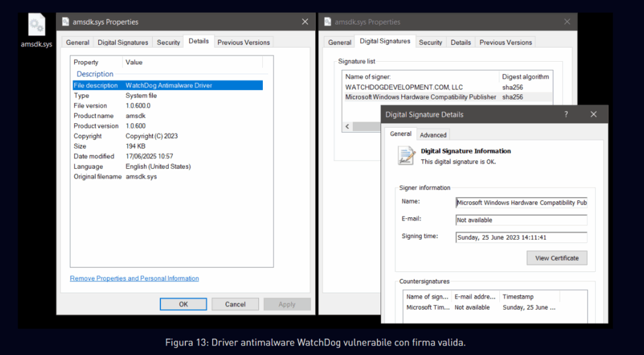Select WATCHDOGDEVELOPMENT.COM, LLC signer row
This screenshot has height=355, width=644.
tap(447, 87)
